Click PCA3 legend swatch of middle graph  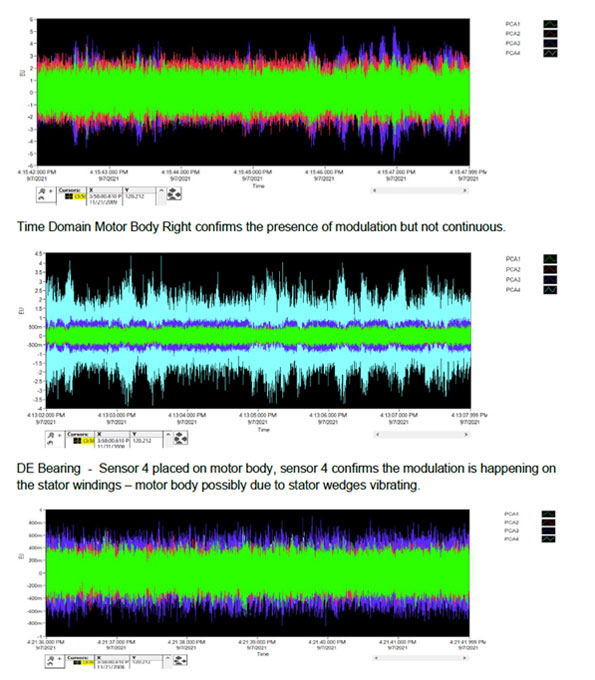(550, 280)
